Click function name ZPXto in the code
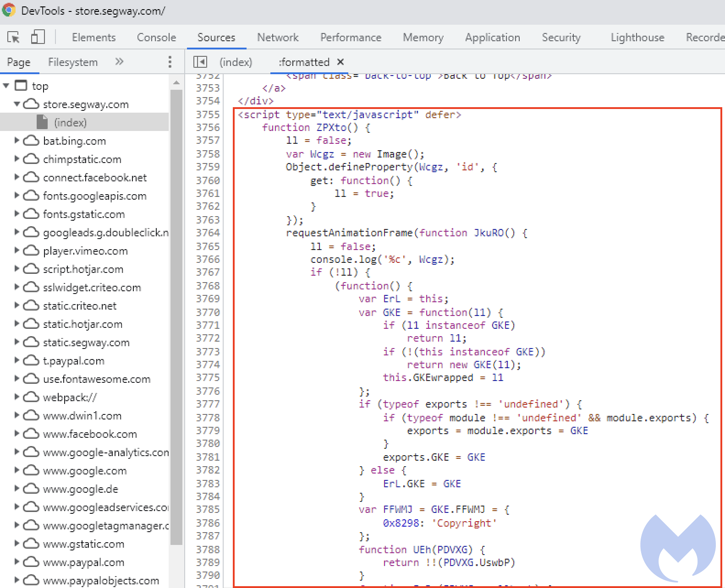The width and height of the screenshot is (725, 588). (x=331, y=127)
